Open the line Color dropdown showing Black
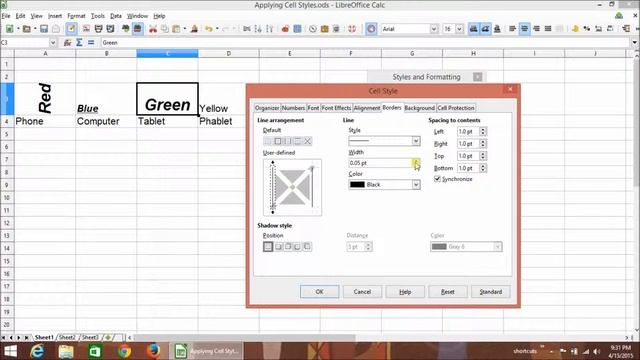The width and height of the screenshot is (640, 360). pos(416,185)
